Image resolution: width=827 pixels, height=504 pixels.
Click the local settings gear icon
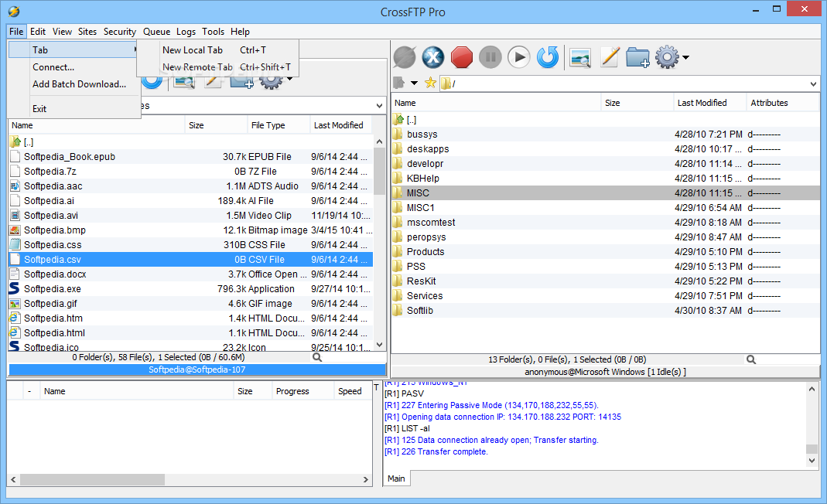point(271,82)
